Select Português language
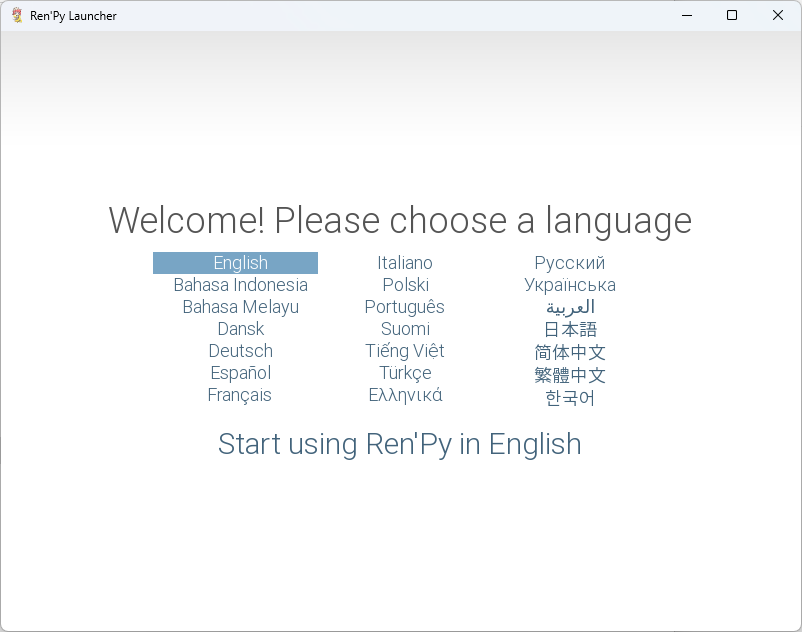Image resolution: width=802 pixels, height=632 pixels. pos(405,307)
